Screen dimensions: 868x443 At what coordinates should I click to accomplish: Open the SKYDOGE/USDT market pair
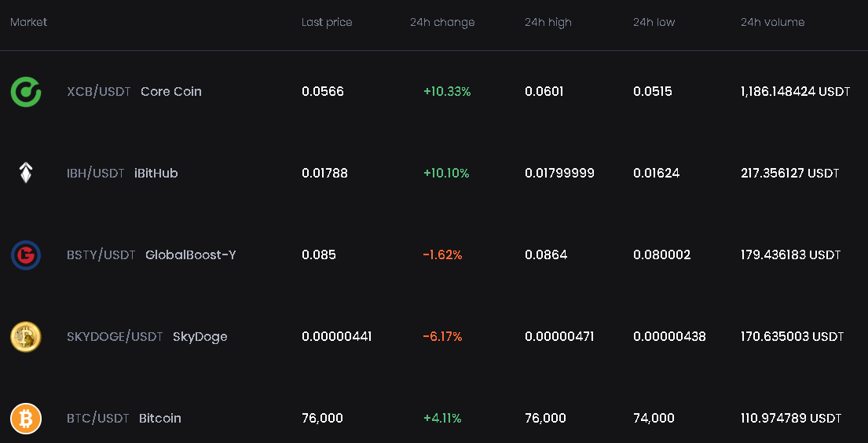115,336
